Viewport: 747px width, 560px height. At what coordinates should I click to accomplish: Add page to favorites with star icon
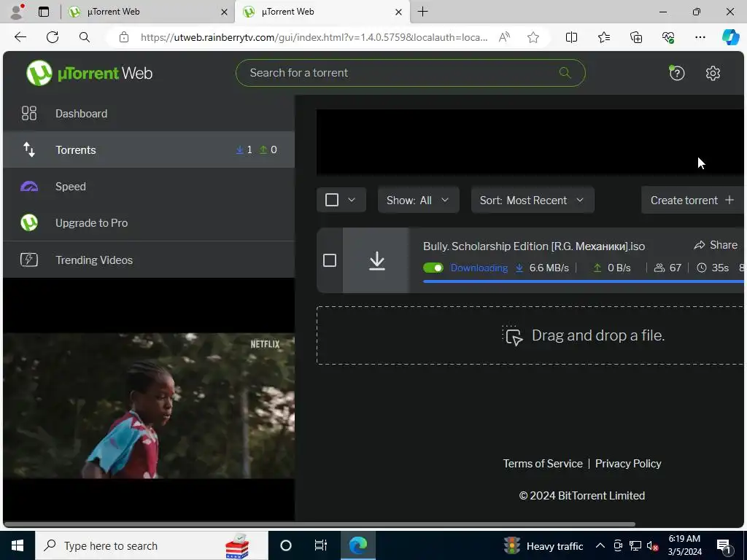[x=533, y=37]
